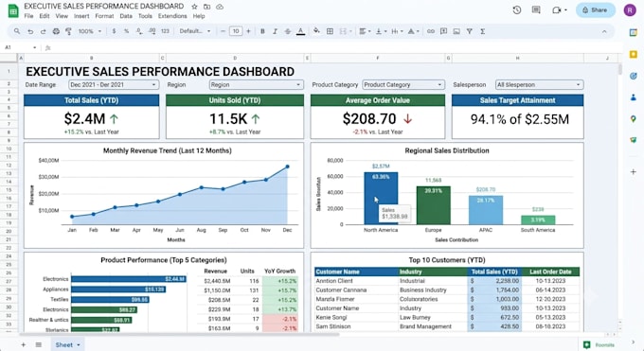Insert a link
Viewport: 644px width, 351px height.
[x=430, y=31]
